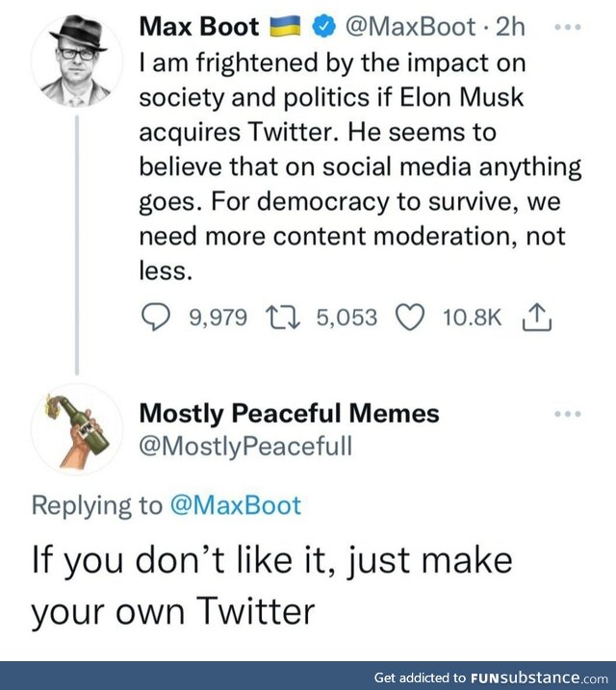Click @MaxBoot in Replying to line
This screenshot has height=690, width=616.
tap(235, 505)
